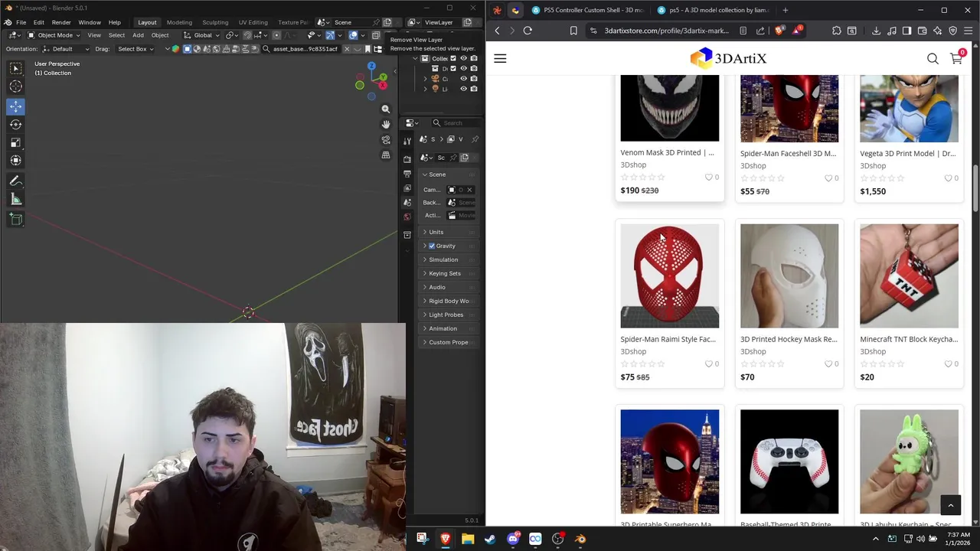
Task: Open the Drag Select Box dropdown
Action: (x=134, y=49)
